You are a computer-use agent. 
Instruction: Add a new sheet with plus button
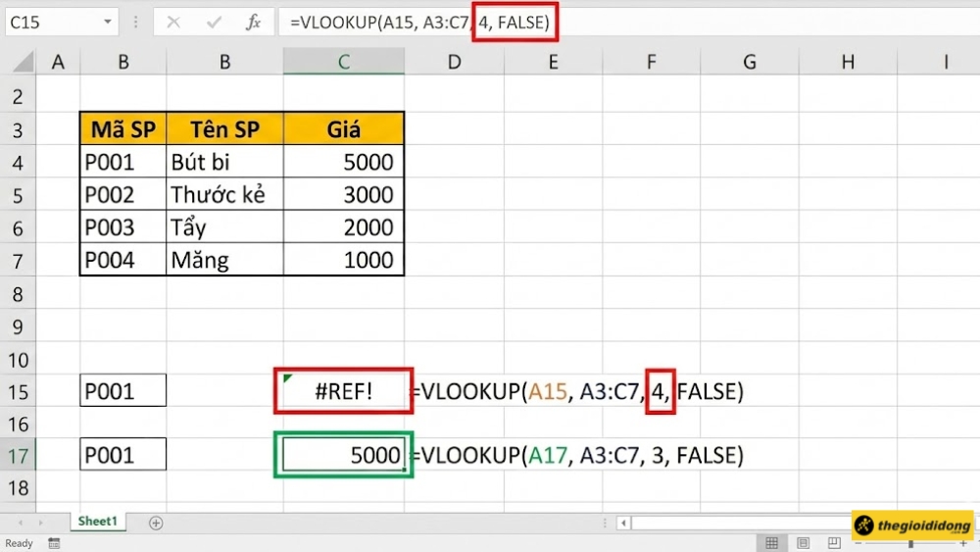tap(156, 523)
